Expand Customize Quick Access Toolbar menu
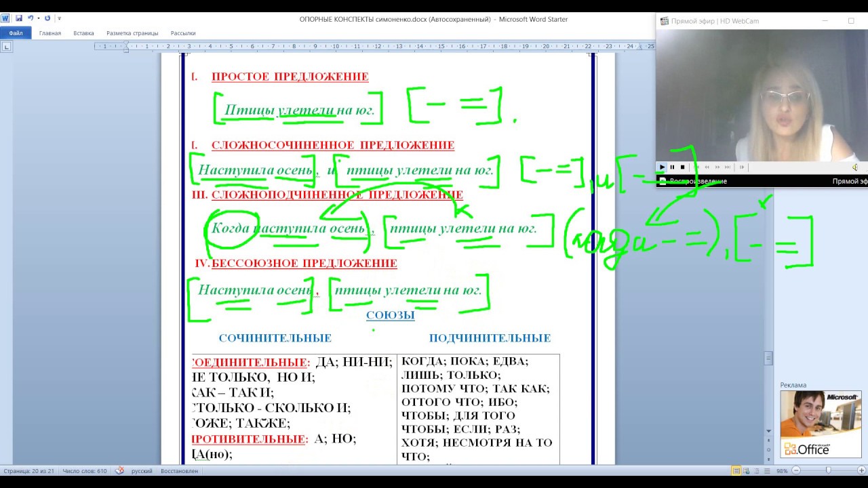 [59, 18]
